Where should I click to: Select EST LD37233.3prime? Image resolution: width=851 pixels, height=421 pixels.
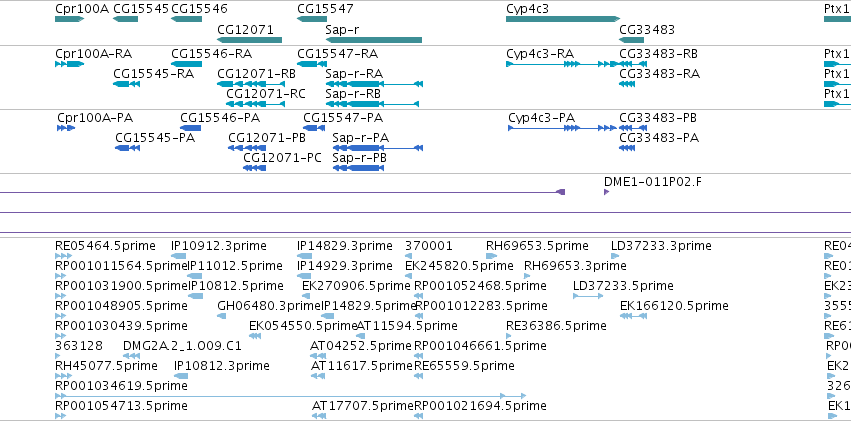click(x=614, y=256)
